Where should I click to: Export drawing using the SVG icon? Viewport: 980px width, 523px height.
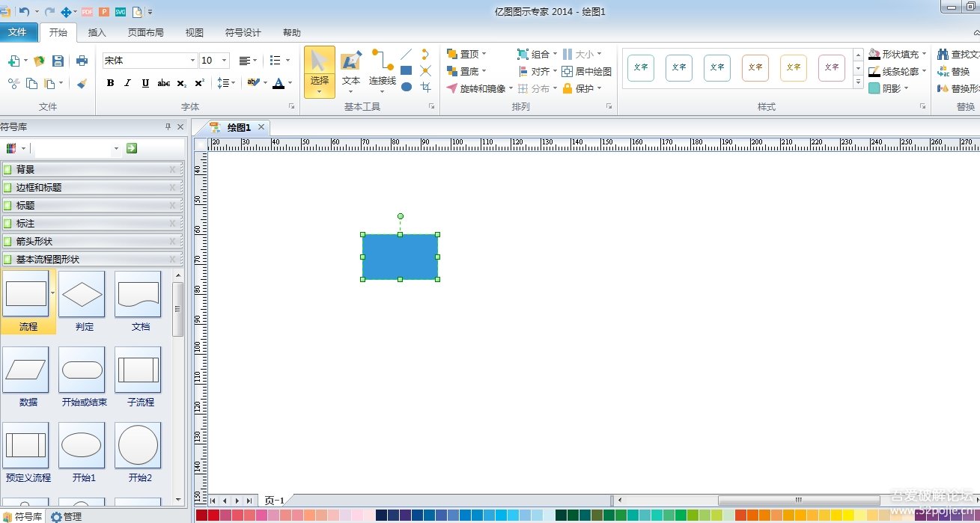pos(121,12)
